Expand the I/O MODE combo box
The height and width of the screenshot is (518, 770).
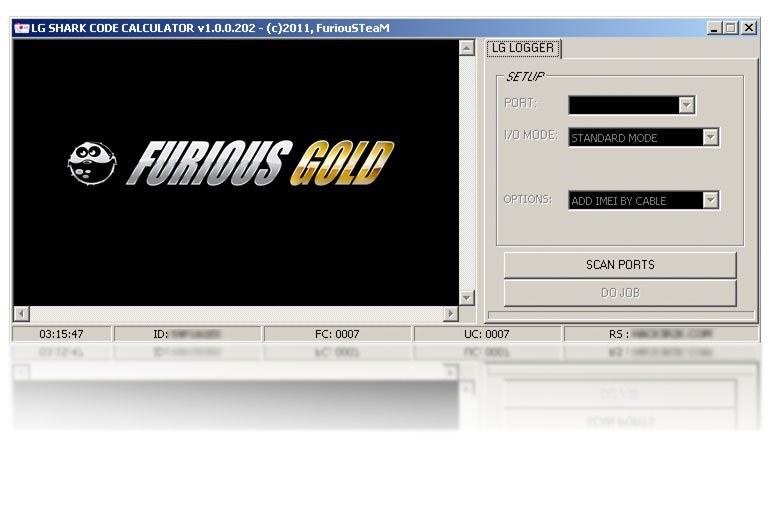(x=710, y=138)
